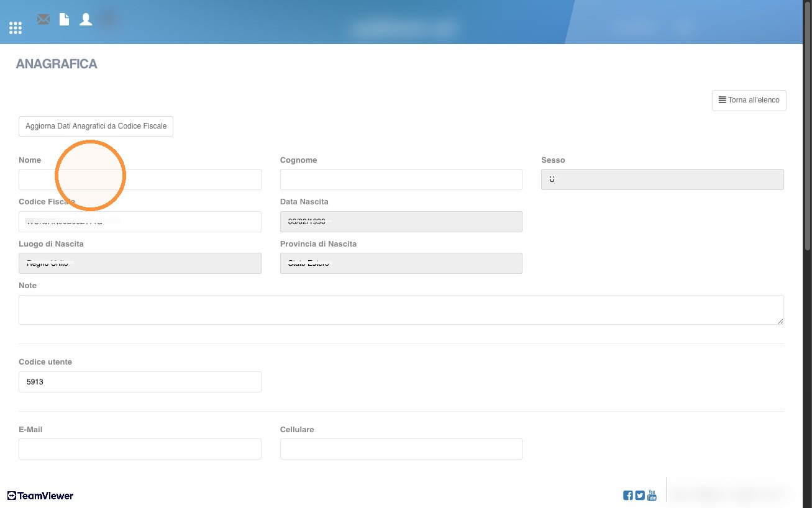Focus the Cognome input field
Screen dimensions: 812x508
[401, 179]
